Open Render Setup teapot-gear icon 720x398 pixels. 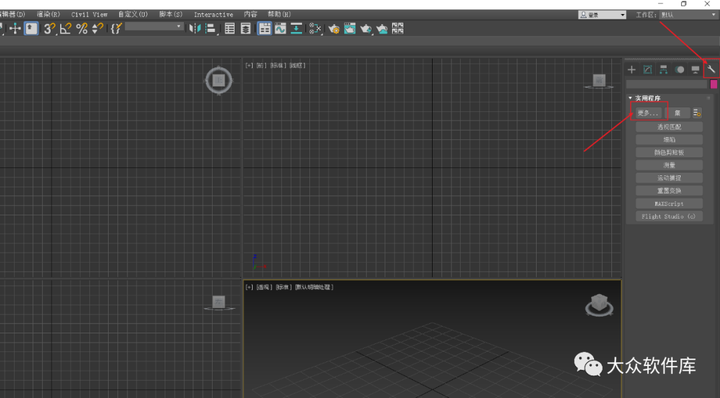(334, 29)
